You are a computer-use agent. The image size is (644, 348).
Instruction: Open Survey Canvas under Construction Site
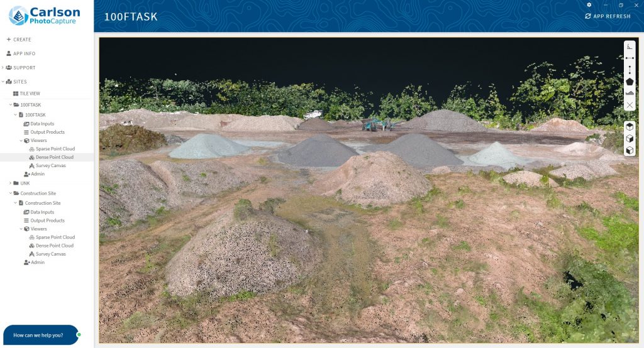(50, 254)
